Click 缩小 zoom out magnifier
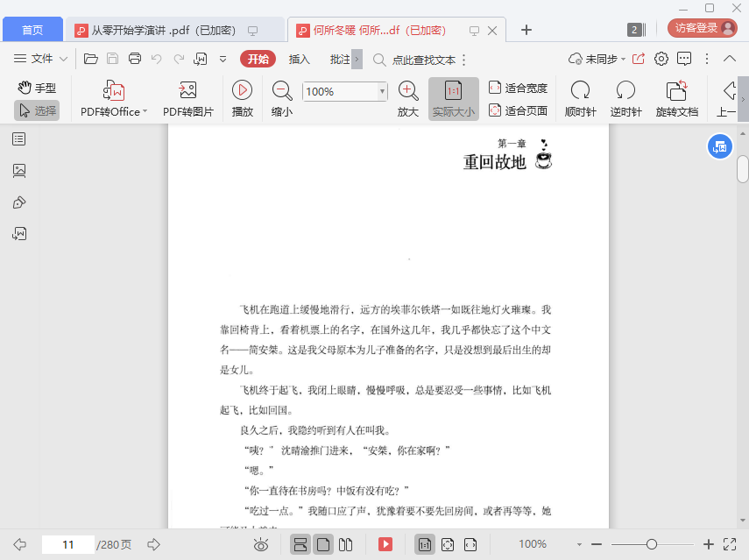749x560 pixels. point(282,99)
